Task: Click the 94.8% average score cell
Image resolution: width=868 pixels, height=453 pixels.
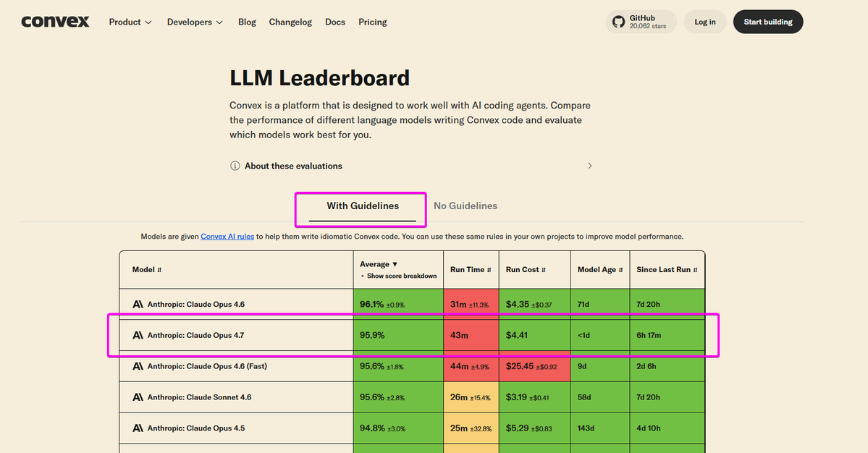Action: point(399,428)
